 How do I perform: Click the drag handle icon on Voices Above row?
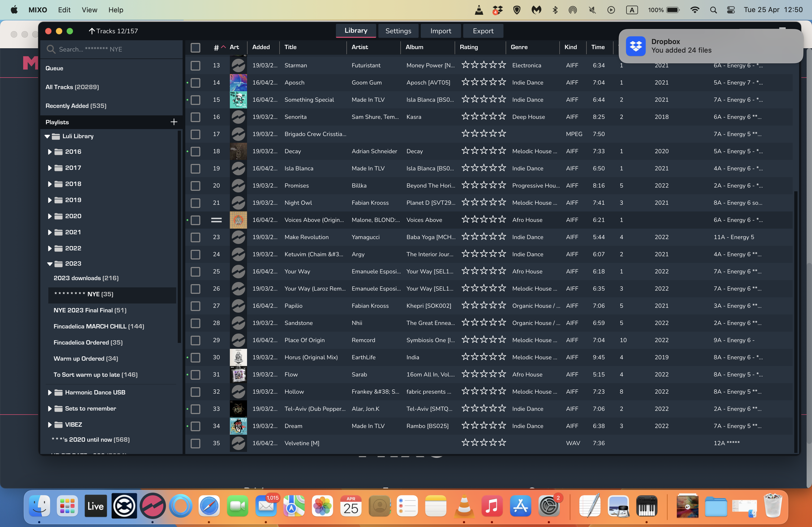click(x=216, y=220)
